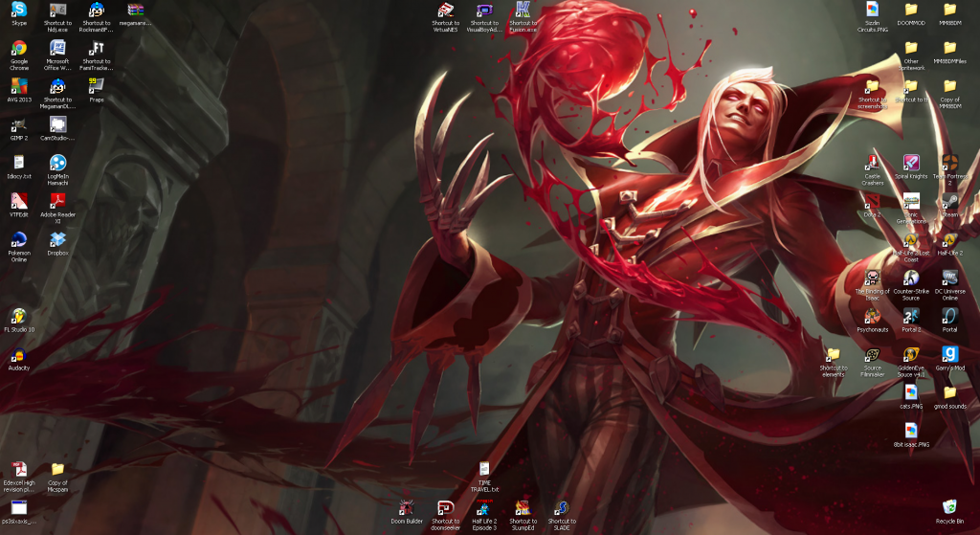Click the DOOMMOD folder

(x=911, y=10)
